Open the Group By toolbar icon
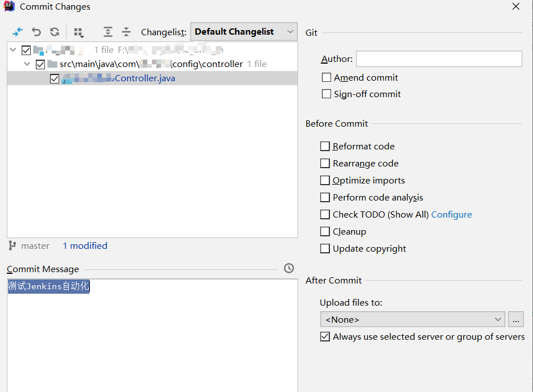The width and height of the screenshot is (533, 392). point(78,32)
